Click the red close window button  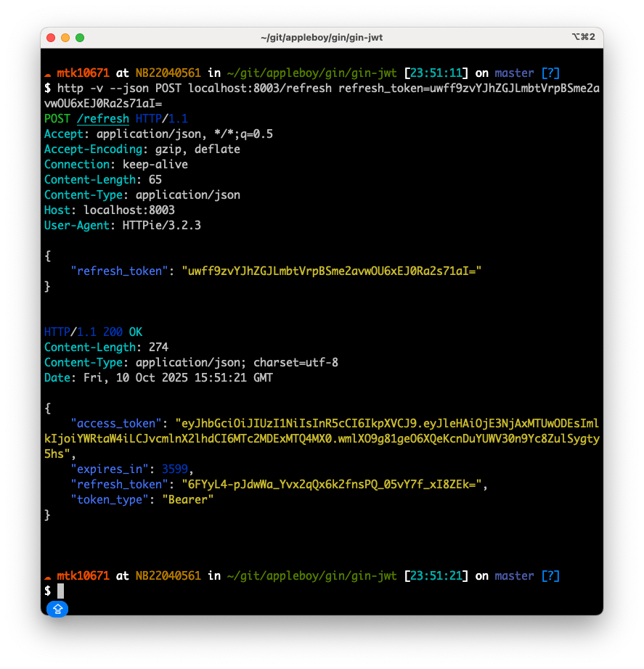pos(51,38)
